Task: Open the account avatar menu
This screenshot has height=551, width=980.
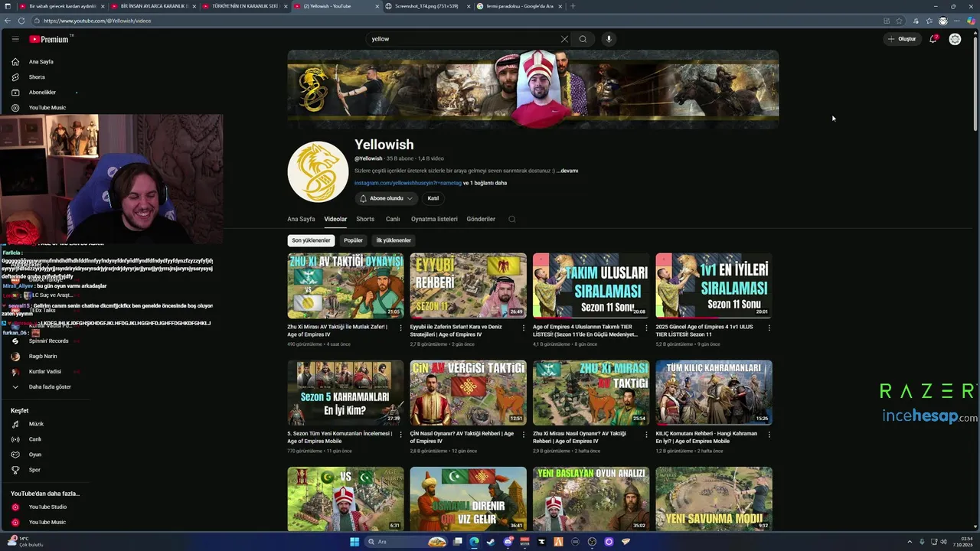Action: coord(955,39)
